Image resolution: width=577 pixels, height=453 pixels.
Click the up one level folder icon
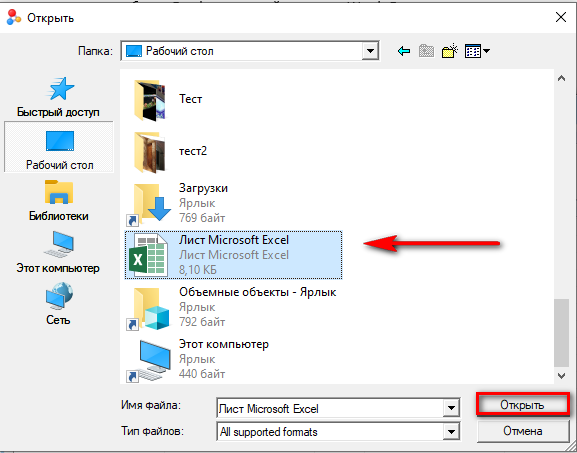pyautogui.click(x=426, y=51)
